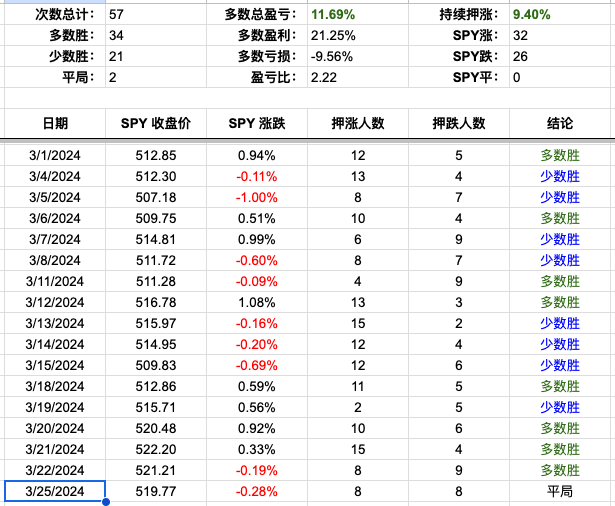
Task: Select the 少数胜 result for 3/19/2024
Action: (560, 407)
